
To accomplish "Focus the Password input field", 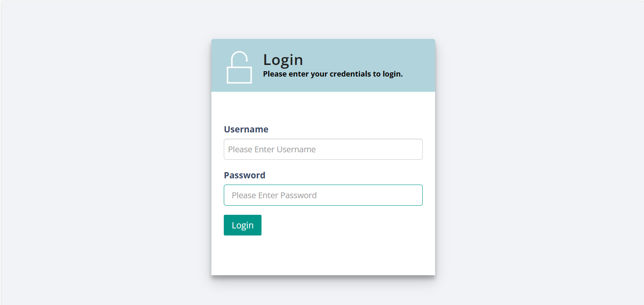I will tap(323, 195).
